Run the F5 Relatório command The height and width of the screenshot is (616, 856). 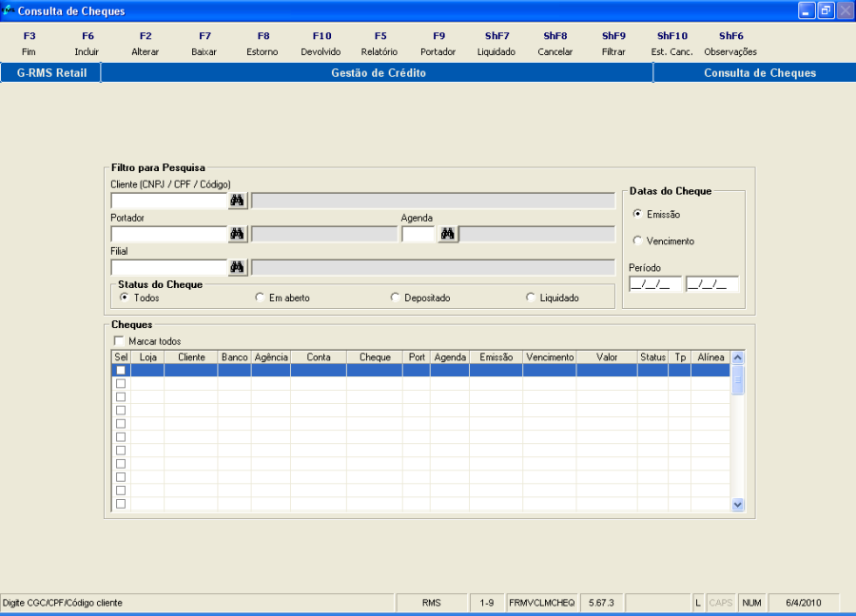pos(379,44)
